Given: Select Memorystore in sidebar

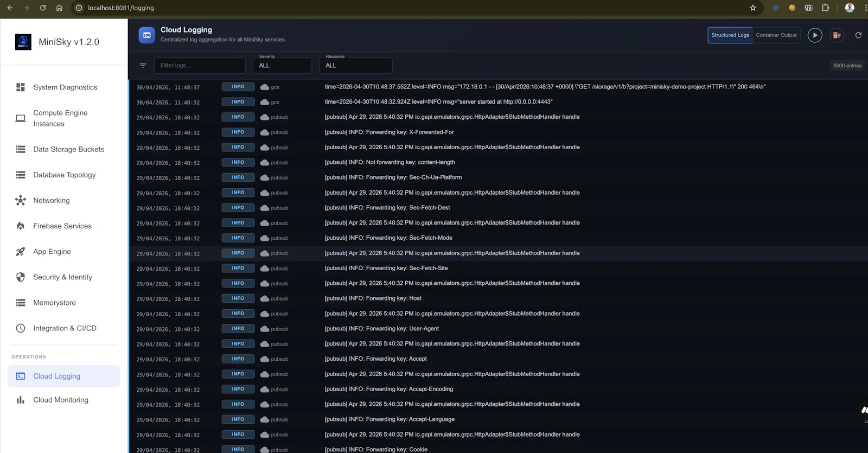Looking at the screenshot, I should [64, 303].
